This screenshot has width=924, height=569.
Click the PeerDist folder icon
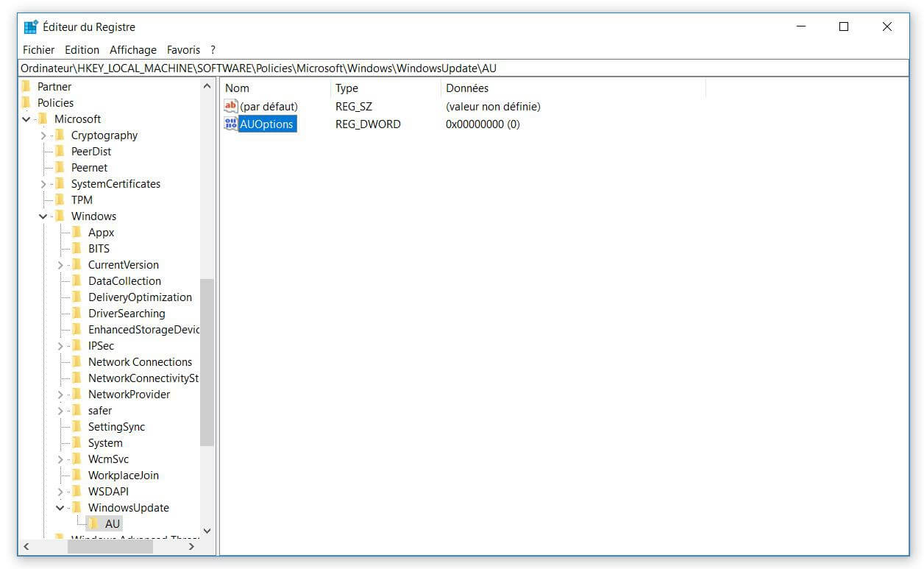[x=60, y=151]
